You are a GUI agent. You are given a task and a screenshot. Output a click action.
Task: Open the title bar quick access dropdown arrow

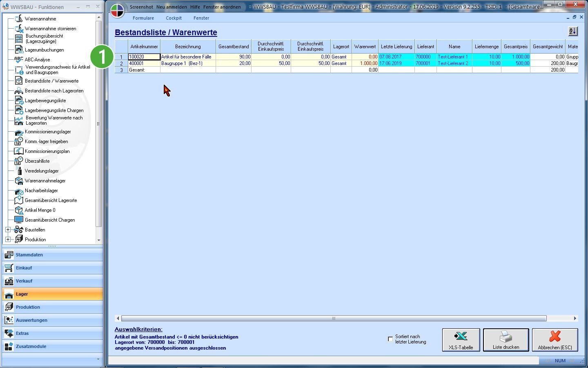tap(250, 7)
